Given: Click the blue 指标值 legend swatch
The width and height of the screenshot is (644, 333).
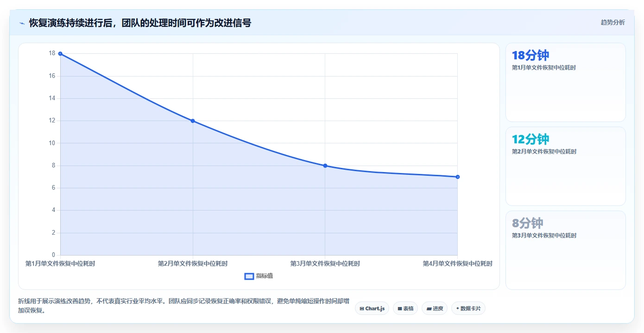Looking at the screenshot, I should 249,276.
